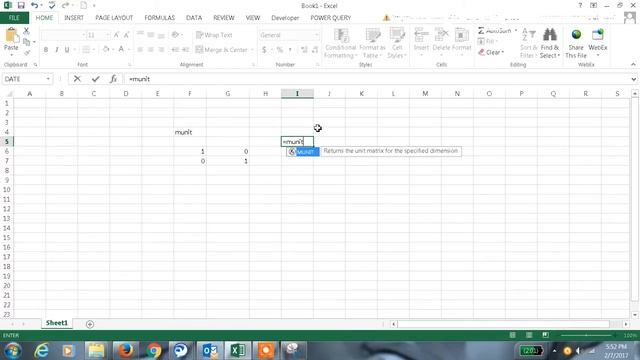Click the Windows Start button
The height and width of the screenshot is (360, 640).
click(x=12, y=350)
